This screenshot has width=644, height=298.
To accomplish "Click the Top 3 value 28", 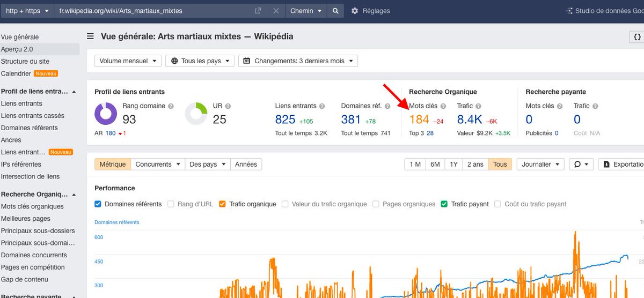I will tap(430, 133).
